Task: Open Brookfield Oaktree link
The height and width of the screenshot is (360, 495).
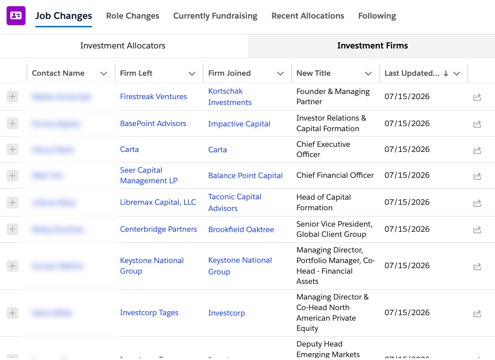Action: pyautogui.click(x=241, y=229)
